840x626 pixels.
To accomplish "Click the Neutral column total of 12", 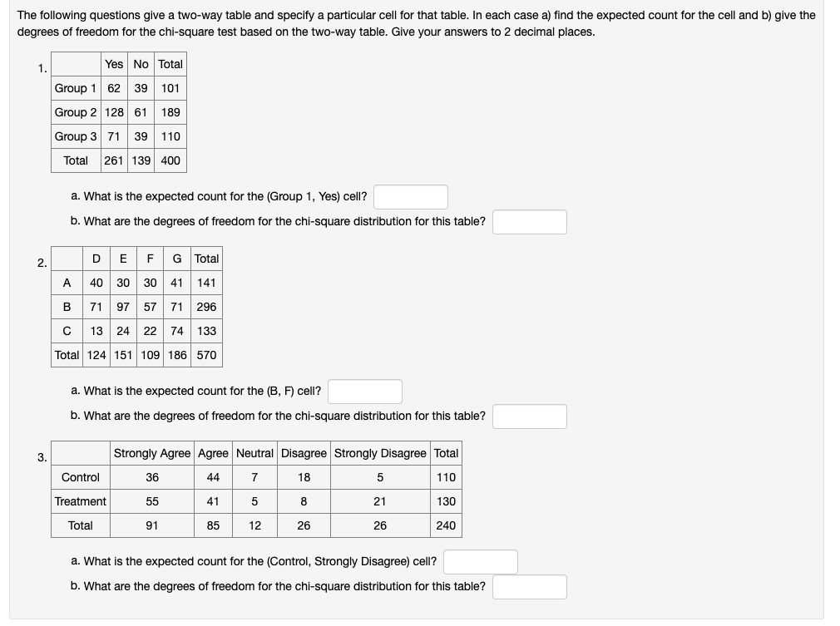I will pos(256,525).
